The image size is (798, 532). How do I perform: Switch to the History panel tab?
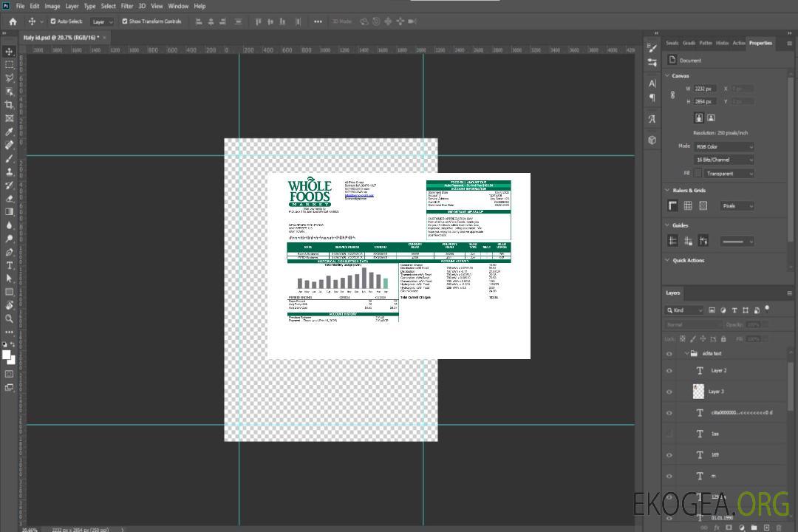[722, 44]
